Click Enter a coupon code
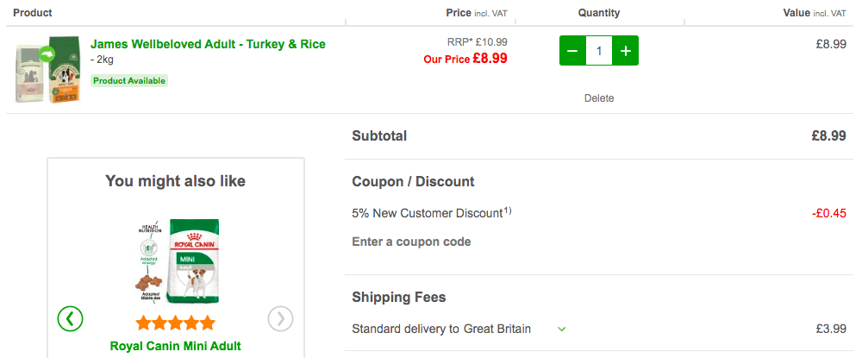The image size is (868, 358). point(411,242)
